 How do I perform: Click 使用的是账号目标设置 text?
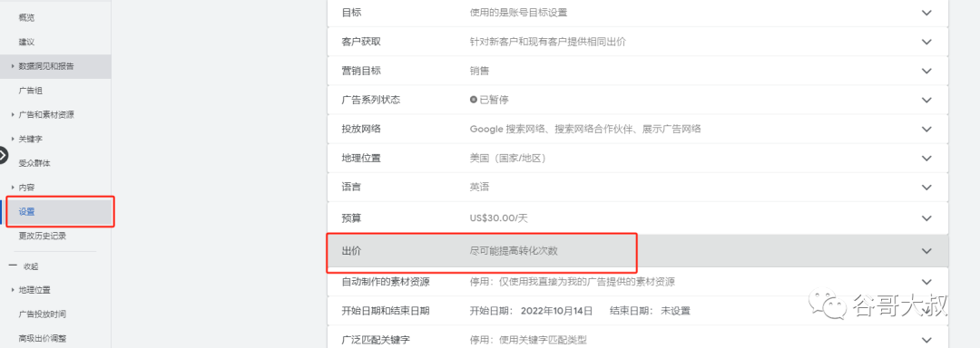(519, 13)
